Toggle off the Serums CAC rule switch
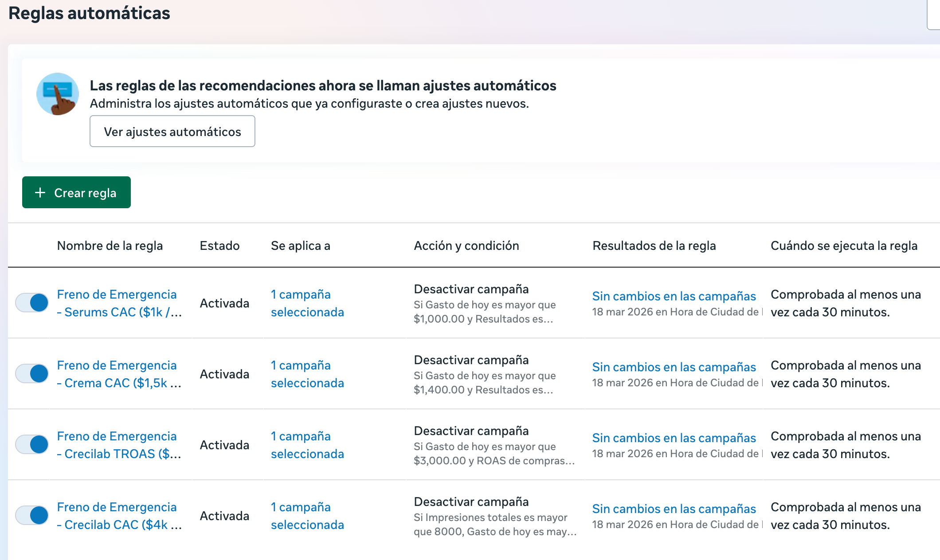 pyautogui.click(x=32, y=303)
